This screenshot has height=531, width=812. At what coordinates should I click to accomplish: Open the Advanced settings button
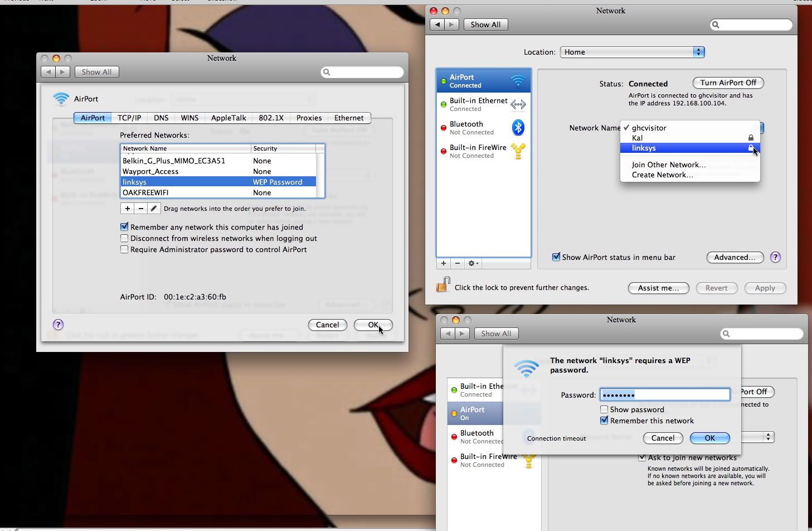[735, 257]
